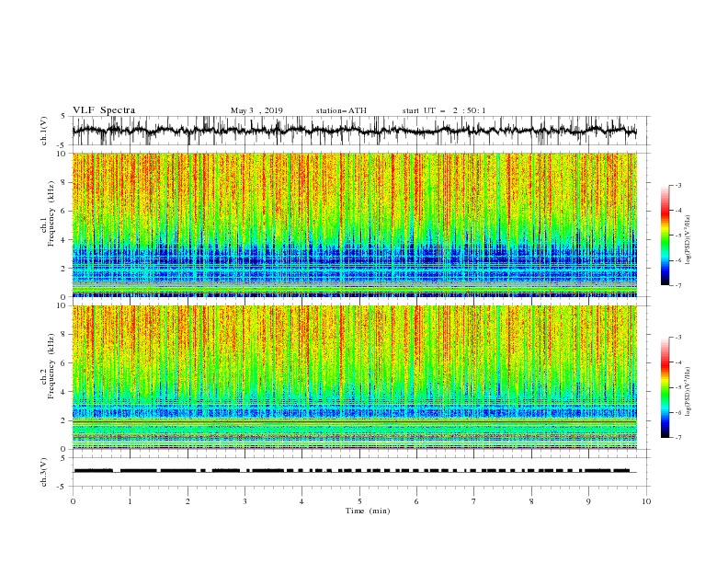Click the ch.1 spectrogram color scale bar
The height and width of the screenshot is (563, 728).
pyautogui.click(x=665, y=236)
